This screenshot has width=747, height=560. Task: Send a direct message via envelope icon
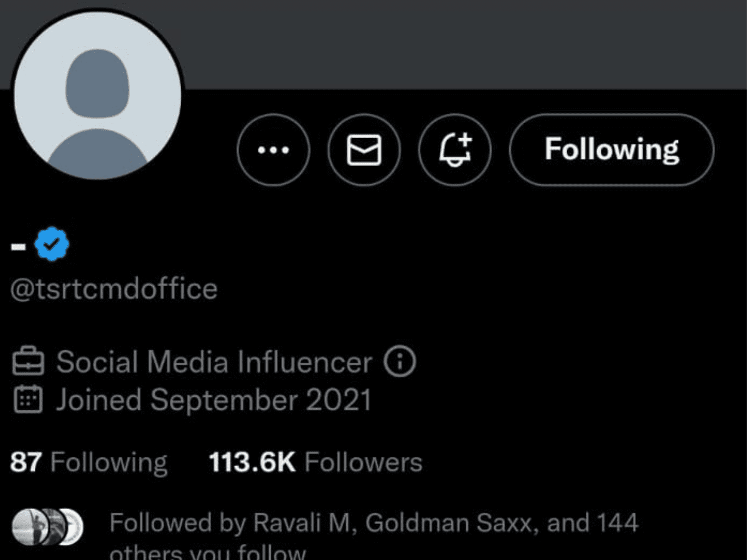[364, 149]
